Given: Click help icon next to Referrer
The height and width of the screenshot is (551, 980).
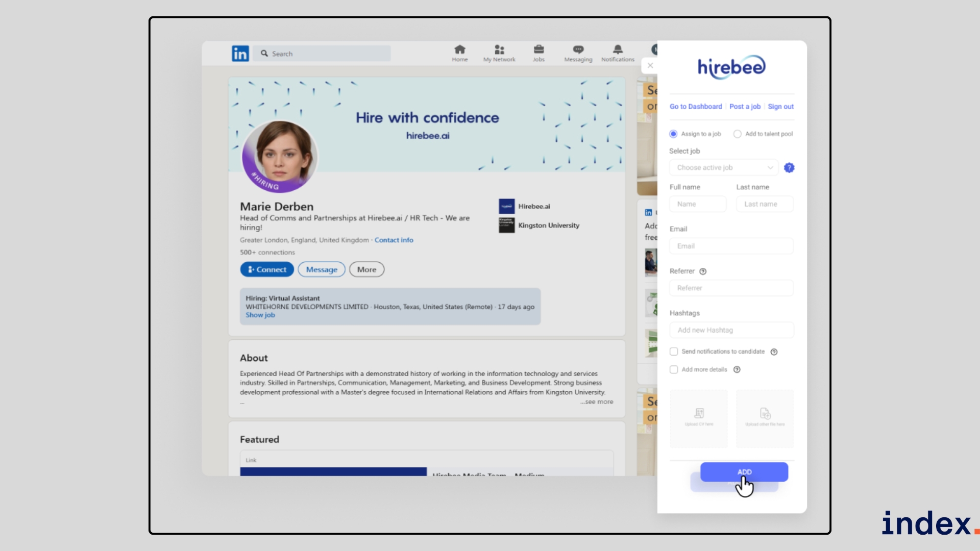Looking at the screenshot, I should tap(703, 271).
